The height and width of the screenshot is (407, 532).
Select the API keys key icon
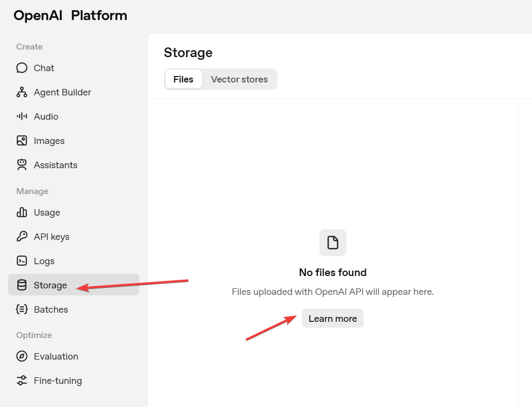click(22, 237)
